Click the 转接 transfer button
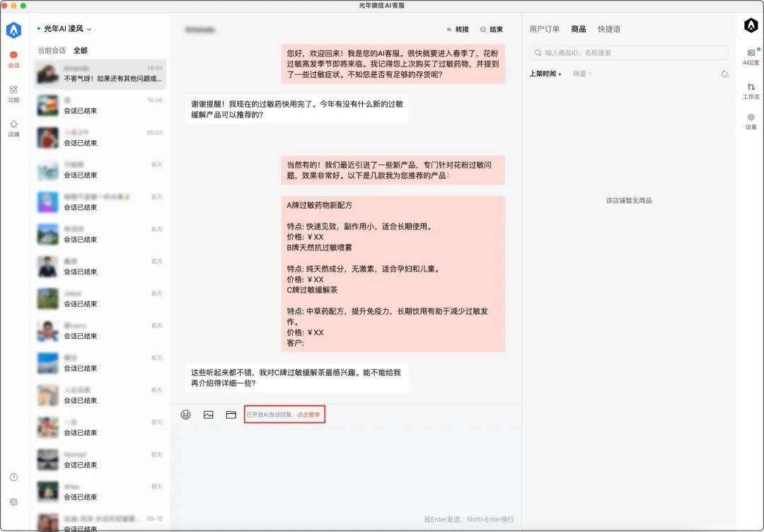The height and width of the screenshot is (532, 764). click(x=458, y=30)
